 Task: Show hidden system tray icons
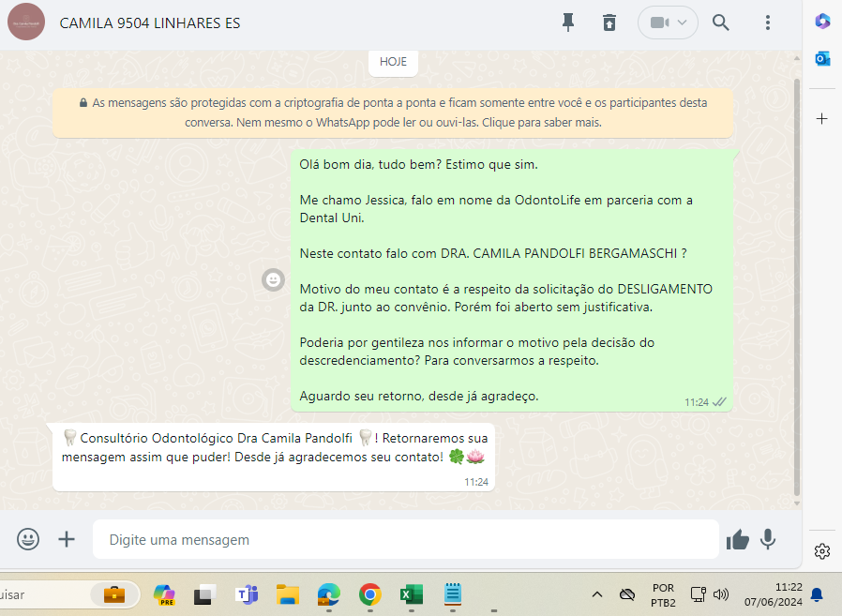coord(596,594)
